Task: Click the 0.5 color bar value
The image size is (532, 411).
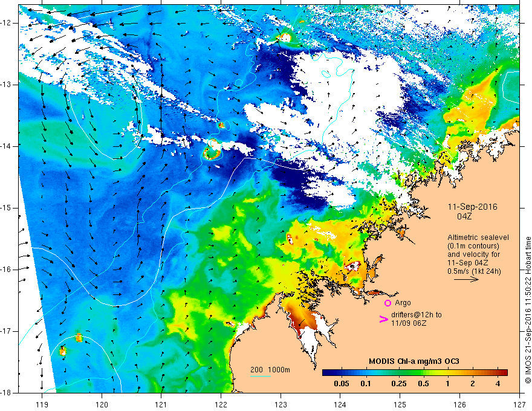Action: pyautogui.click(x=423, y=384)
